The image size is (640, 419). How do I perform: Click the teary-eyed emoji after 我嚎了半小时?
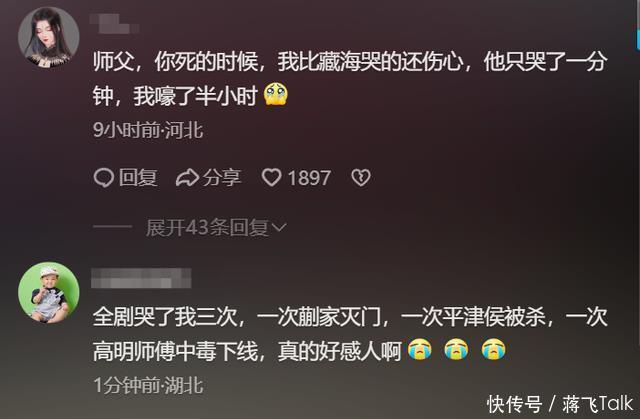coord(276,94)
